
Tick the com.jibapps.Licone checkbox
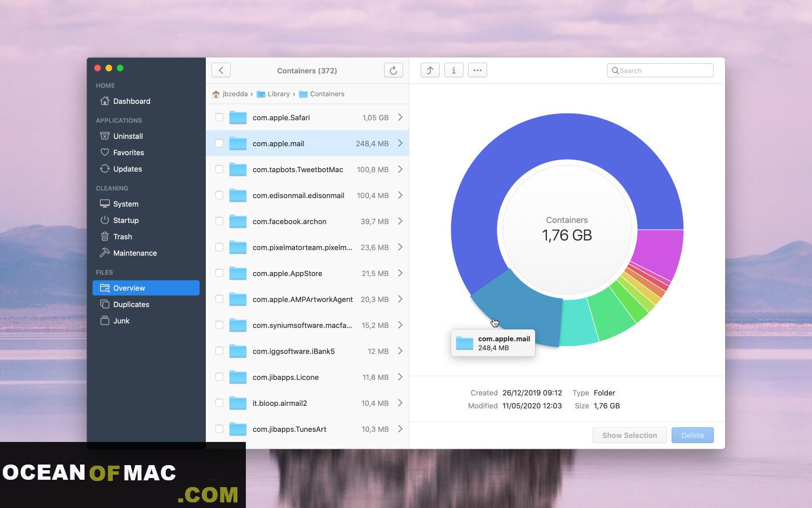[x=219, y=377]
